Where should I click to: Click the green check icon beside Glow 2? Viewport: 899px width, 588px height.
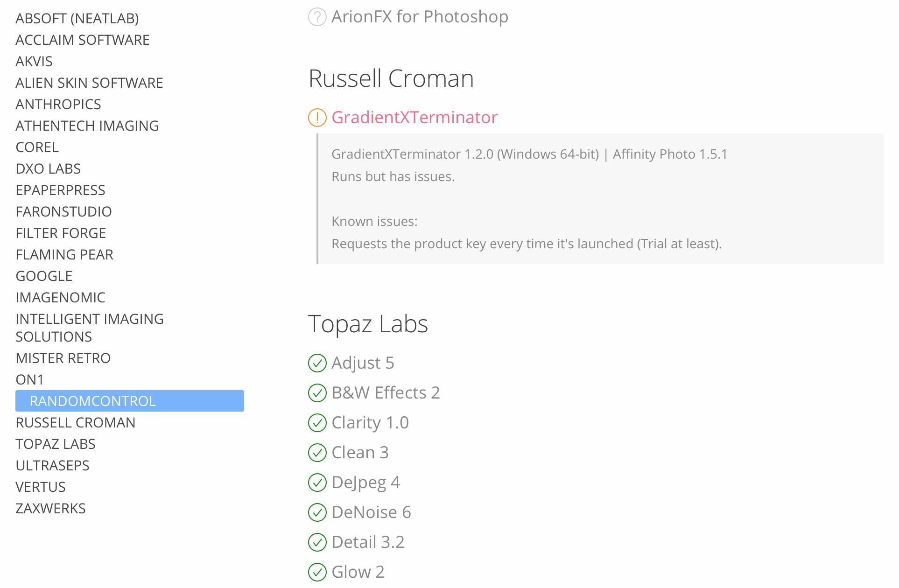point(317,572)
